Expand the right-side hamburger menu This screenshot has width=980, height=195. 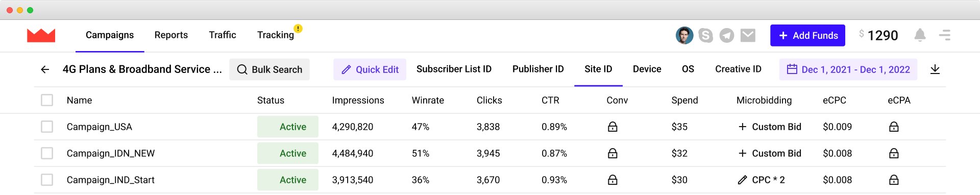[945, 35]
